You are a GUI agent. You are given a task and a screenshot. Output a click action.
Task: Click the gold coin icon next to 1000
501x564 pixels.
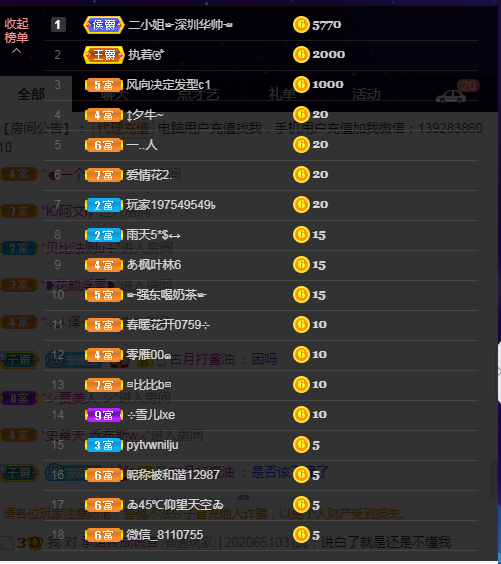(301, 85)
